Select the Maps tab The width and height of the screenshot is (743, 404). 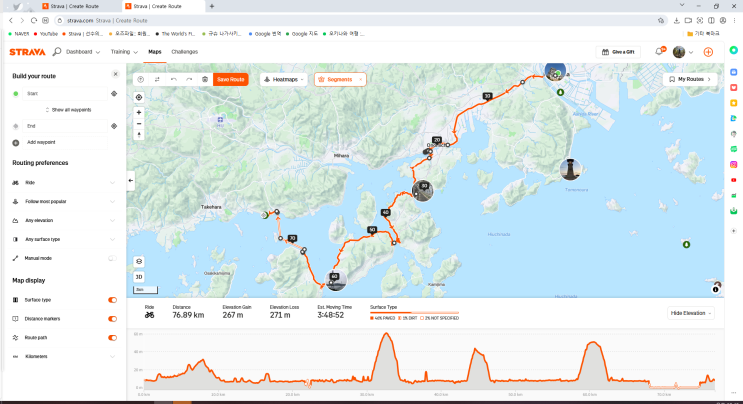coord(154,52)
